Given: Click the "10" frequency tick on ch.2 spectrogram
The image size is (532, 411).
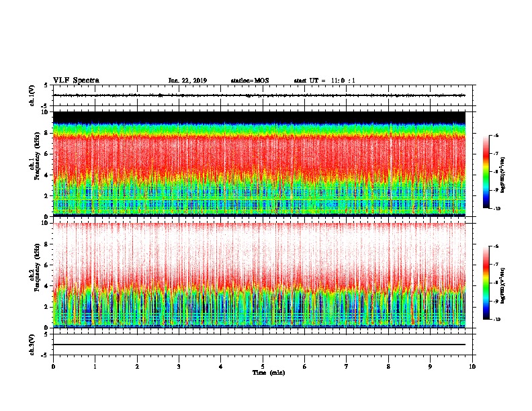Looking at the screenshot, I should click(x=44, y=223).
